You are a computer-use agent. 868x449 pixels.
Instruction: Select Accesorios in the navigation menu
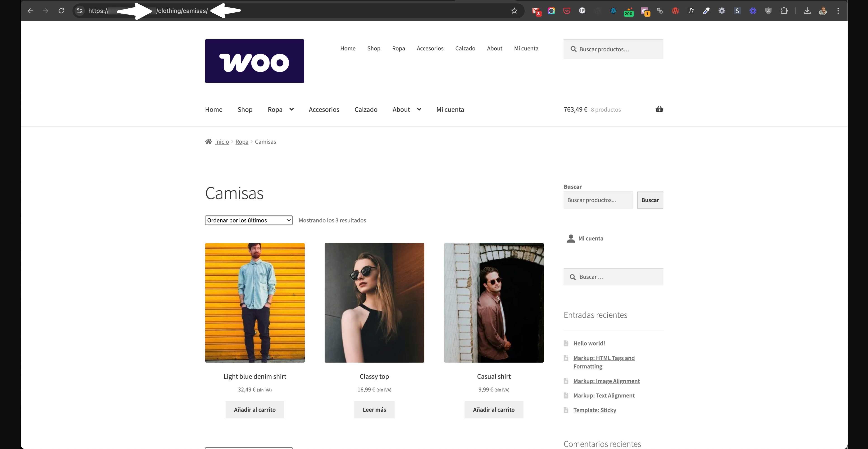point(324,109)
